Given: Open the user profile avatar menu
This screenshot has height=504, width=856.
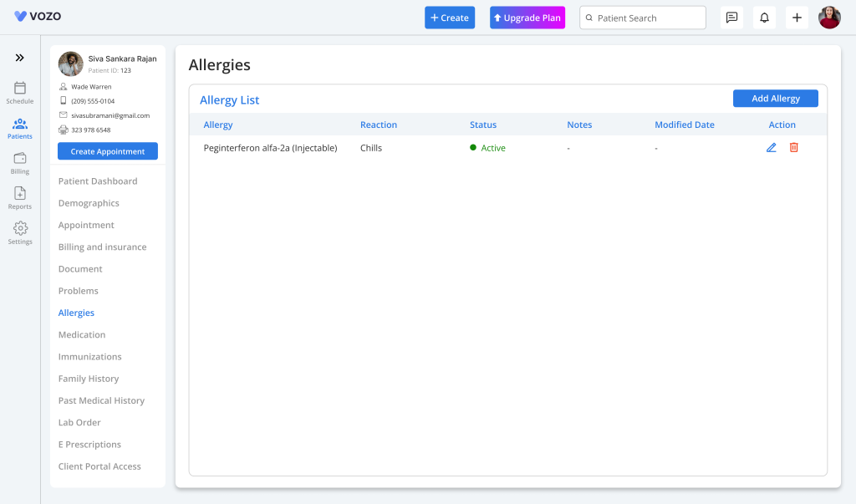Looking at the screenshot, I should pyautogui.click(x=829, y=18).
